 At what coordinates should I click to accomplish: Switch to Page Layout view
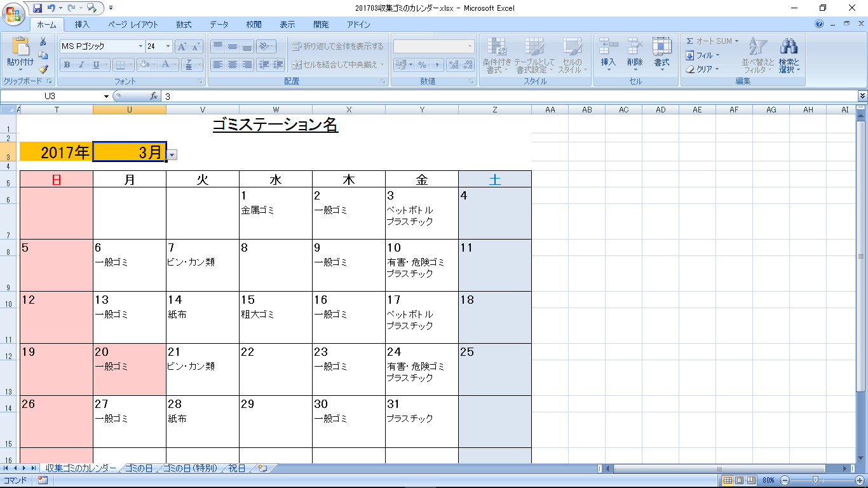point(738,480)
